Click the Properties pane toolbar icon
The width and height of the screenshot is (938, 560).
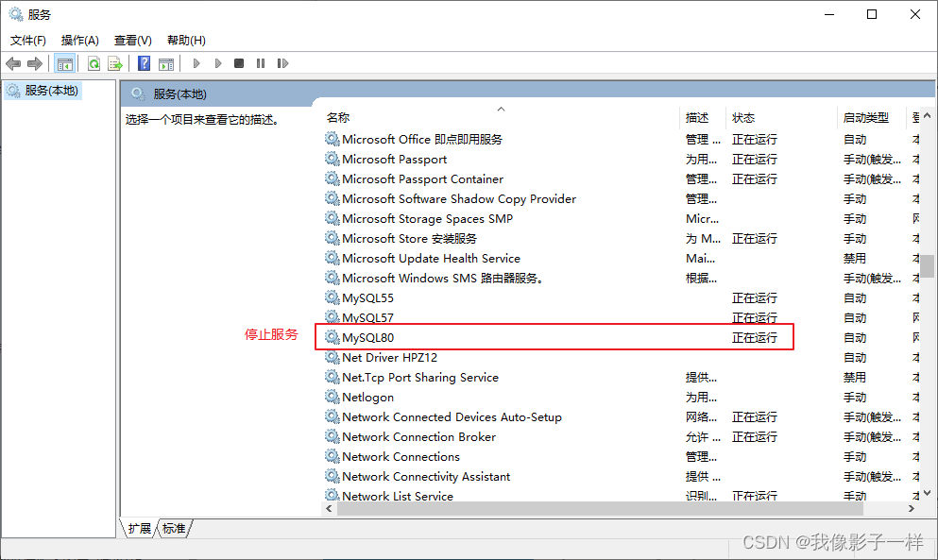[166, 63]
